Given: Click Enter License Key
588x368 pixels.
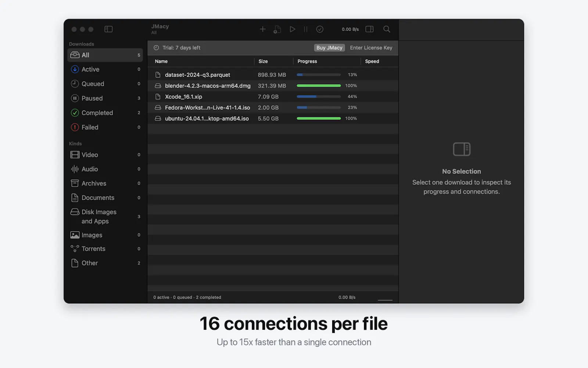Looking at the screenshot, I should (371, 48).
